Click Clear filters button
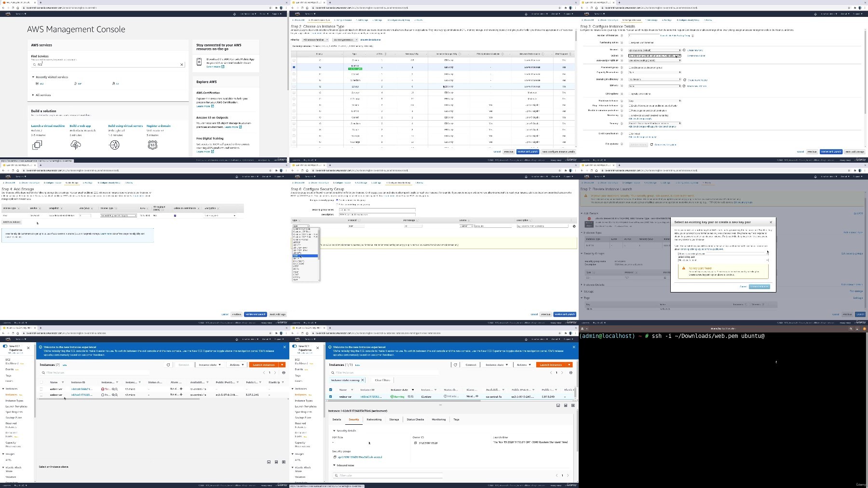The width and height of the screenshot is (868, 488). (x=382, y=380)
